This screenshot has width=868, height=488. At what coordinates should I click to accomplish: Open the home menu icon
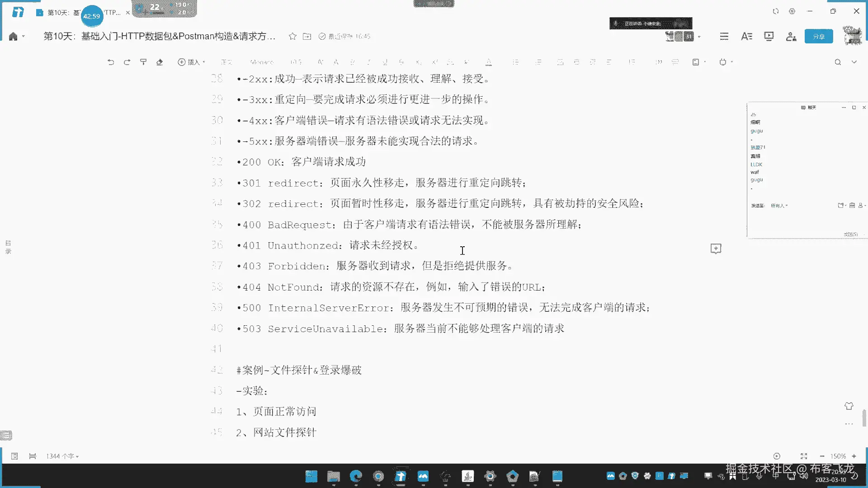[x=13, y=36]
